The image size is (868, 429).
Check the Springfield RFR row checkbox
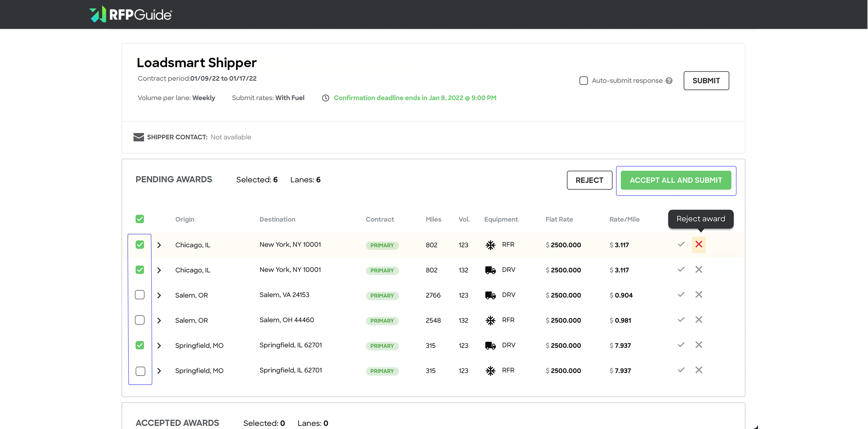[x=140, y=371]
